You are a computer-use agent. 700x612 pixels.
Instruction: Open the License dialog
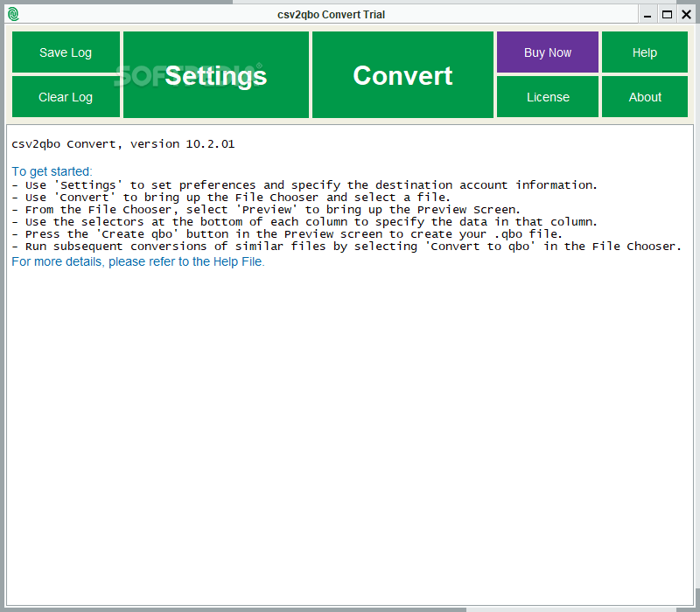(x=548, y=97)
